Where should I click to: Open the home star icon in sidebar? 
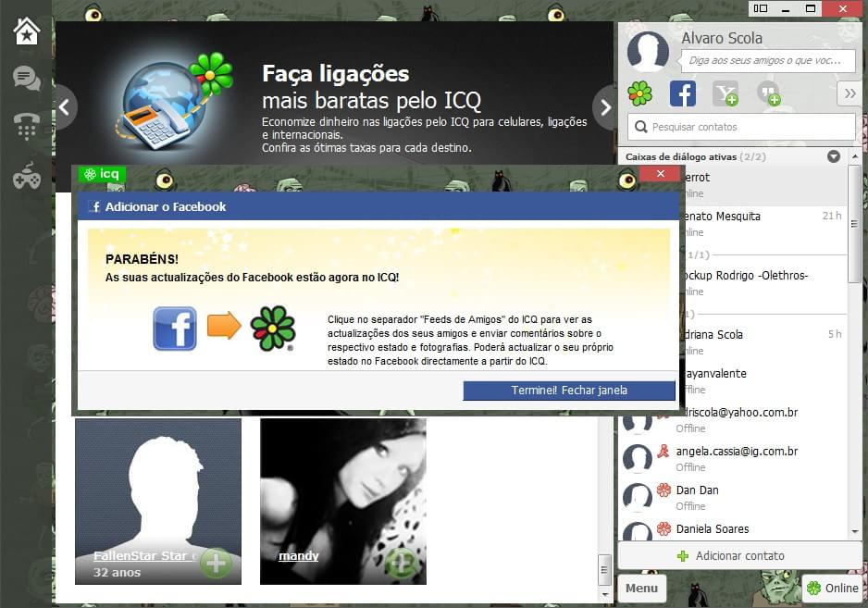coord(27,31)
